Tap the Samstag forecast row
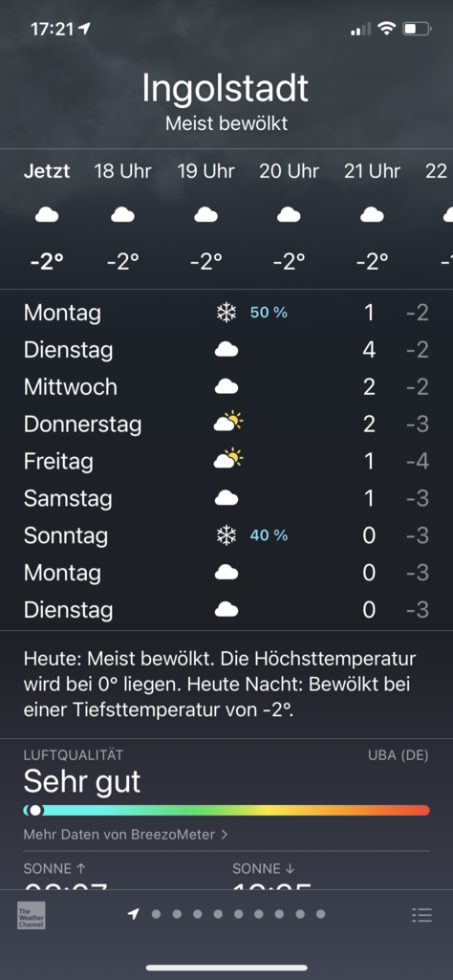Viewport: 453px width, 980px height. (x=226, y=498)
